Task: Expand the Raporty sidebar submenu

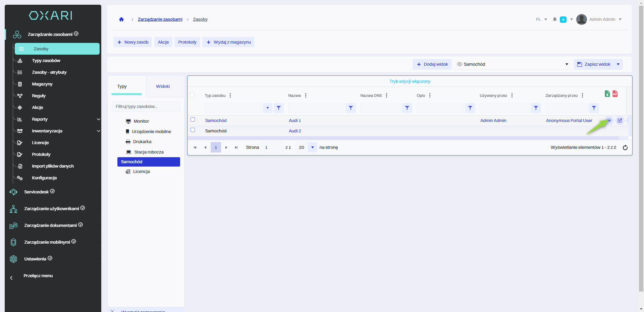Action: (98, 119)
